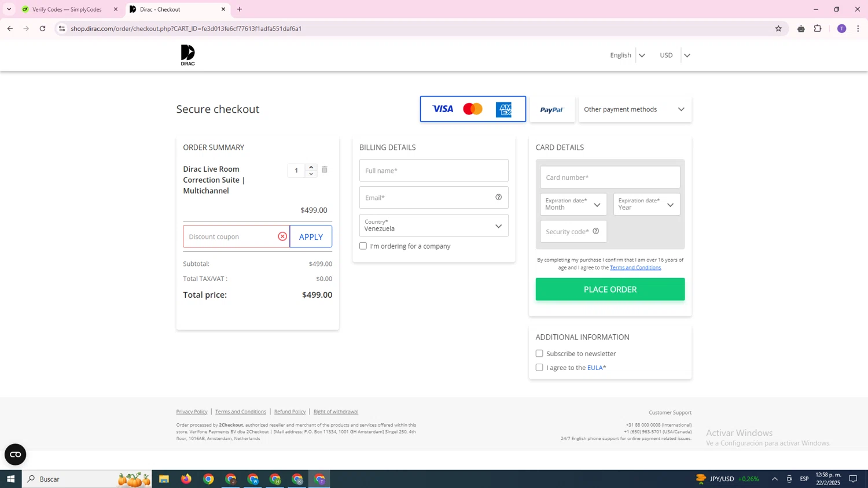868x488 pixels.
Task: Clear the discount coupon with red X
Action: tap(282, 236)
